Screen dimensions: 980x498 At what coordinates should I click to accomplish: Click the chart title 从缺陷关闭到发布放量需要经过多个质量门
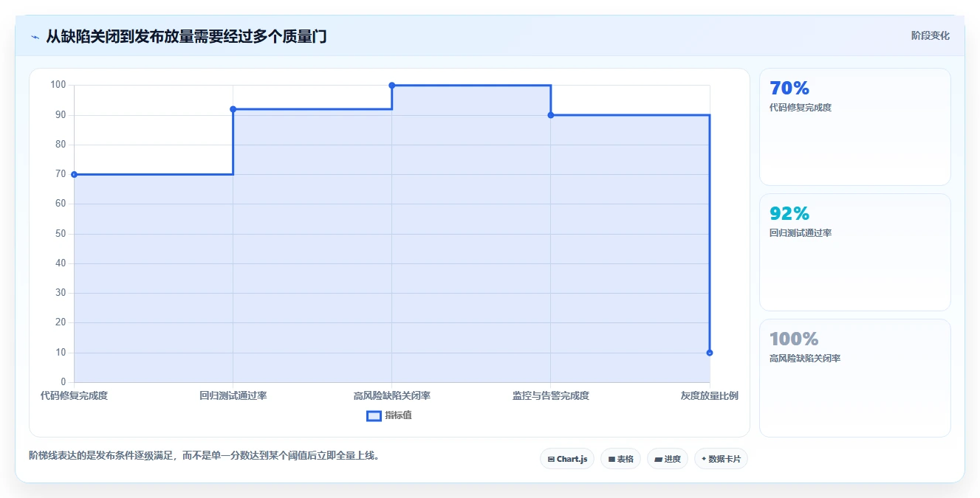(186, 36)
